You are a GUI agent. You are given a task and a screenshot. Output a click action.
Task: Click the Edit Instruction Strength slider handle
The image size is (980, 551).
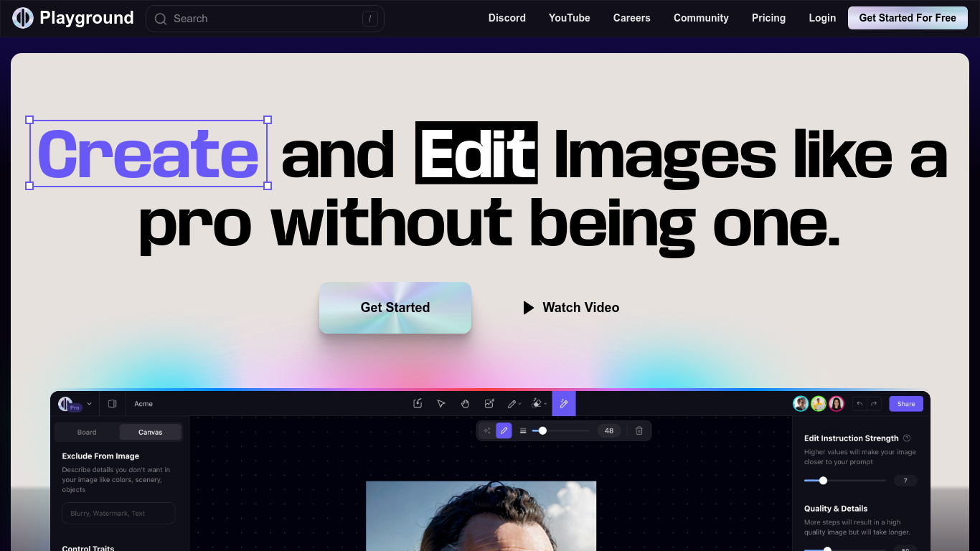click(823, 481)
